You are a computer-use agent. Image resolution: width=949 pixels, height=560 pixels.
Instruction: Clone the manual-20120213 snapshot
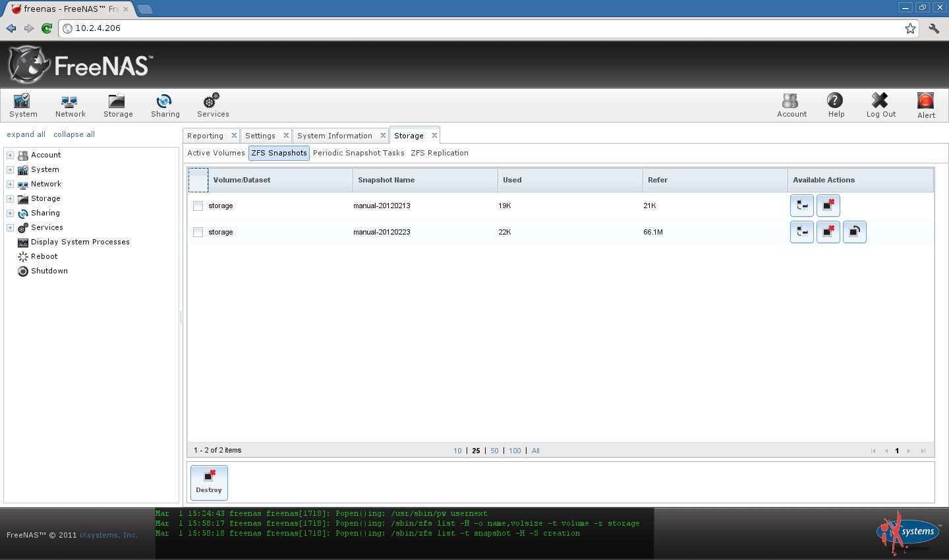[x=802, y=206]
